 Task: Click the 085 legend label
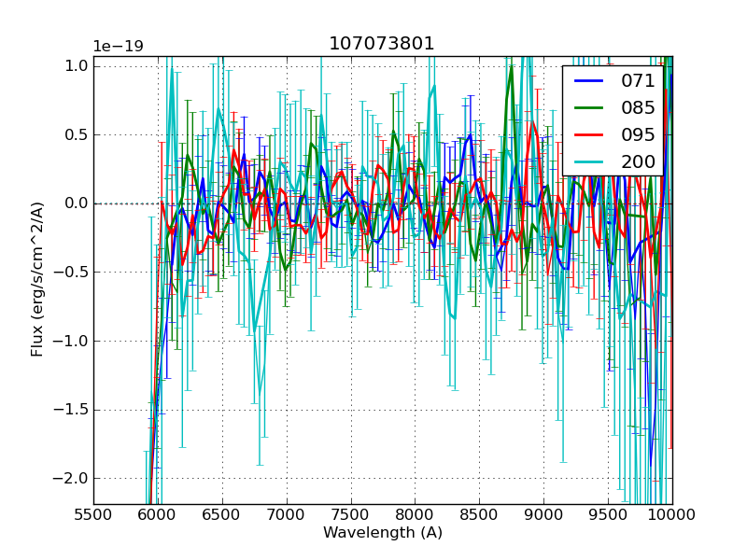[x=639, y=108]
